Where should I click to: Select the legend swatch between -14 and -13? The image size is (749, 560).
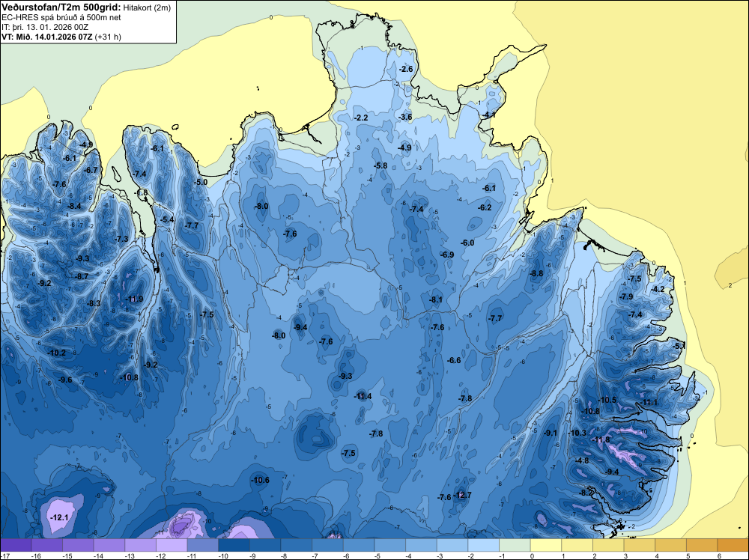(x=109, y=545)
